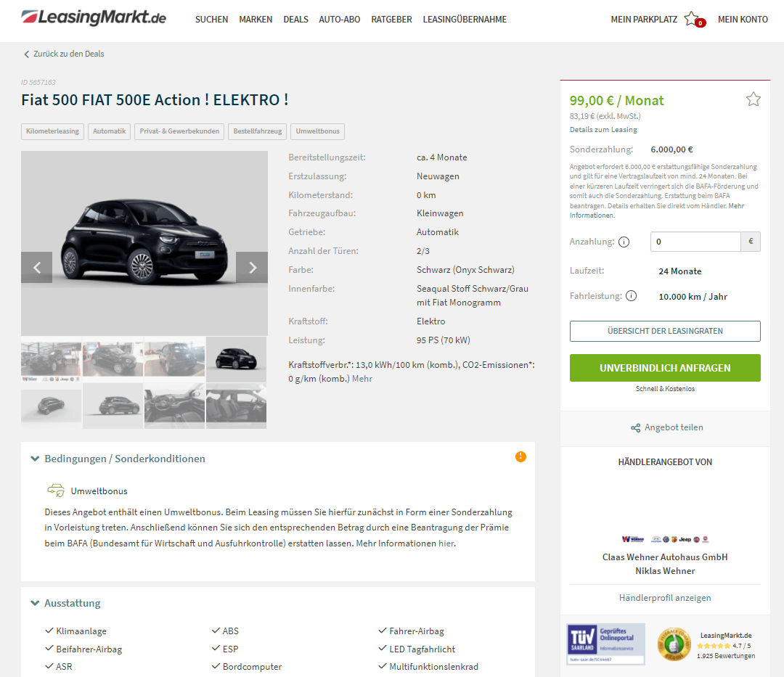Click the 99,00 € / Monat price
This screenshot has width=784, height=677.
(616, 100)
